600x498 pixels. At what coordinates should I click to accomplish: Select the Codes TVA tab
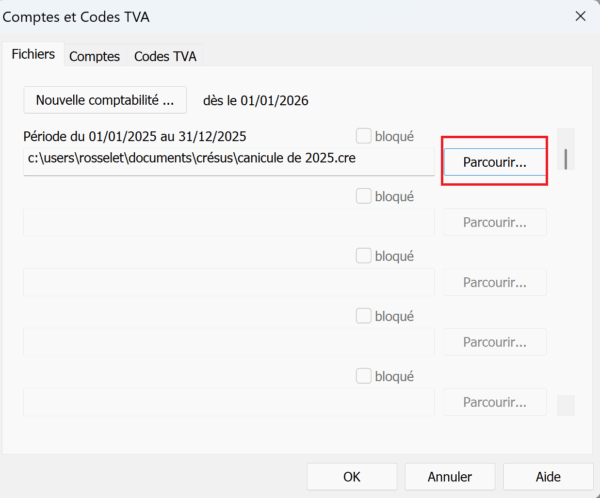tap(165, 57)
